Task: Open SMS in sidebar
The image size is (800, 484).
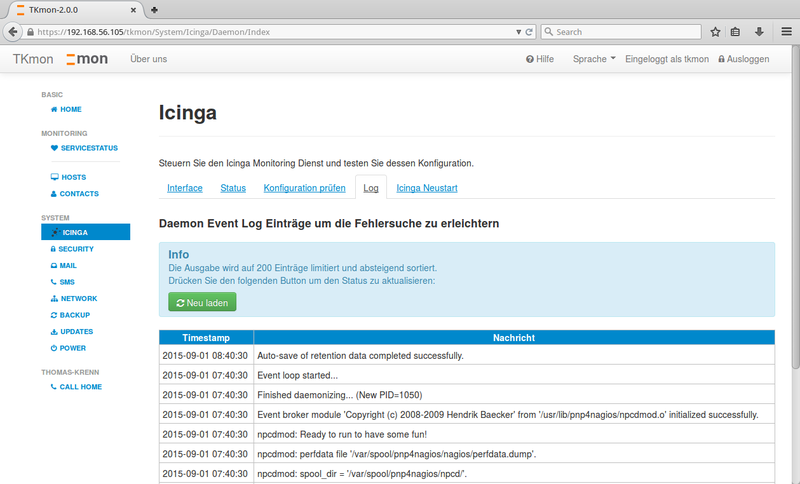Action: click(x=63, y=282)
